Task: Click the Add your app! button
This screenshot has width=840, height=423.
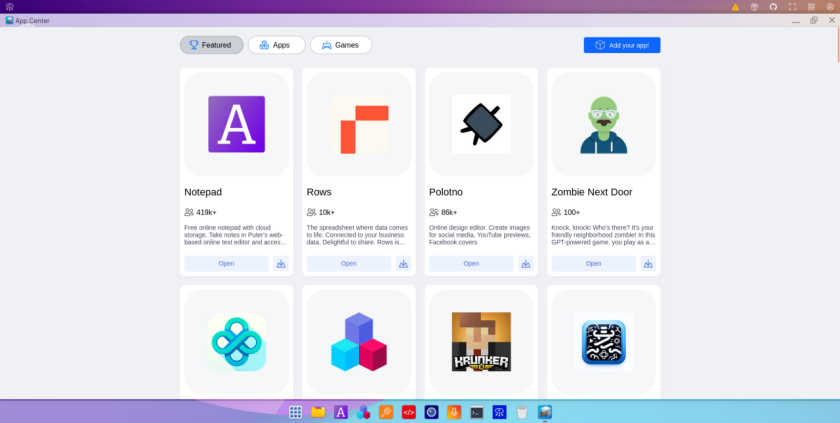Action: point(622,45)
